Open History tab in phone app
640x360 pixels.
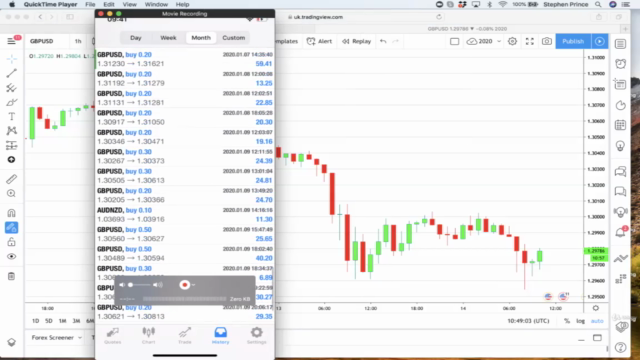click(220, 336)
